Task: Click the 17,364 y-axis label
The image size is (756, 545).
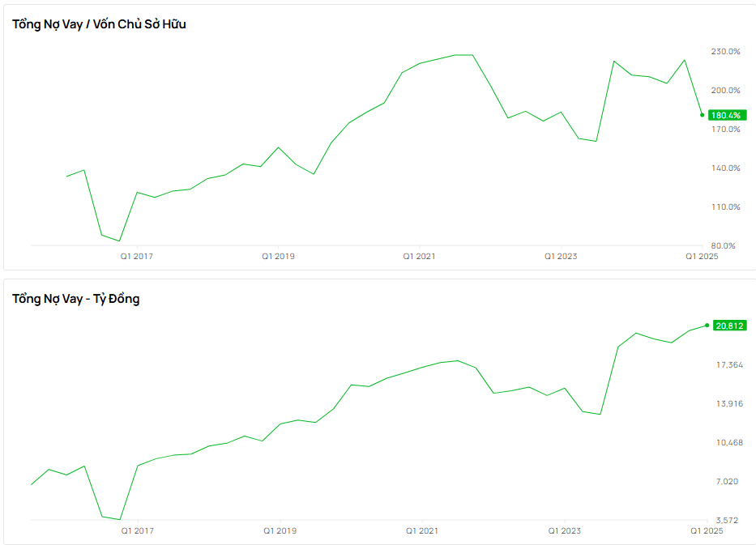Action: pos(729,365)
